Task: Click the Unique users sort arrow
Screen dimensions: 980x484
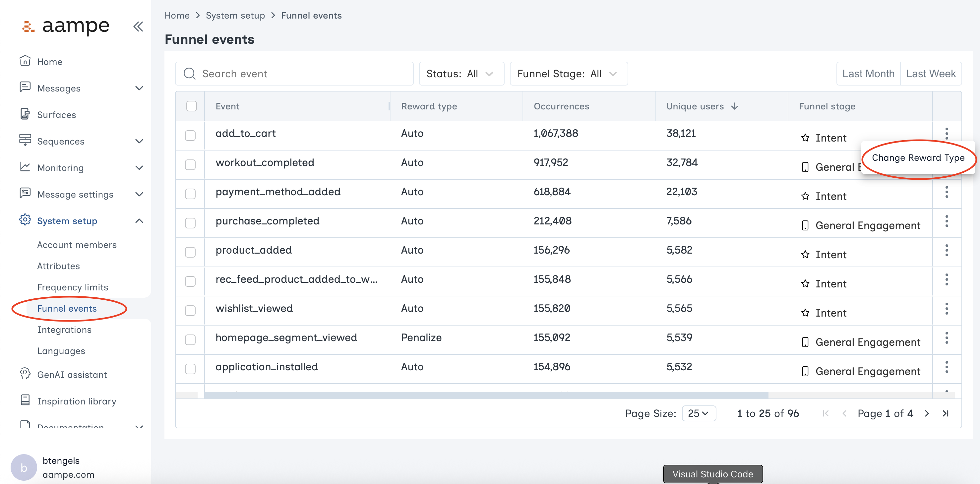Action: [x=735, y=106]
